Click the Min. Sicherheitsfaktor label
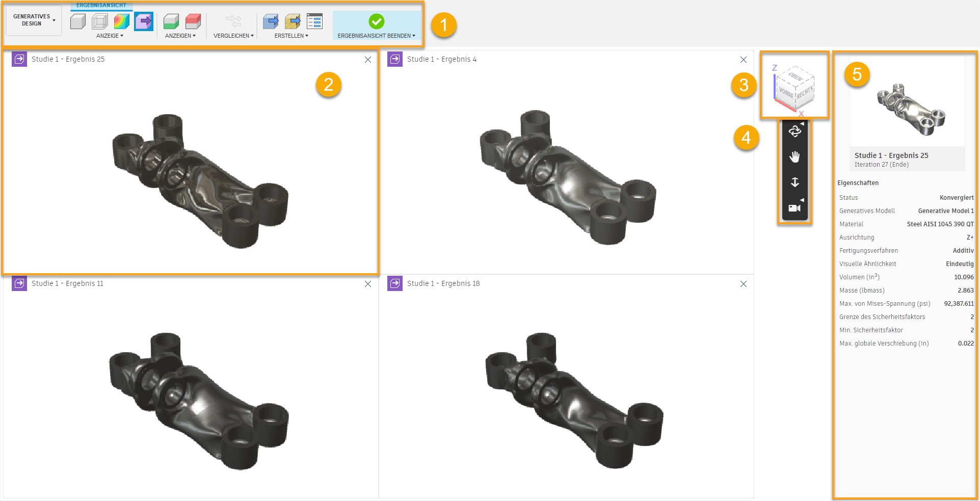980x501 pixels. tap(871, 330)
